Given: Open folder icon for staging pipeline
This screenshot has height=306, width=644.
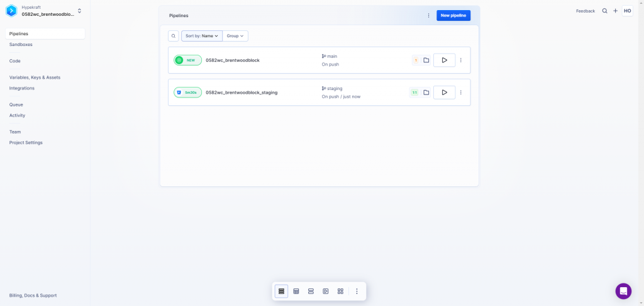Looking at the screenshot, I should pos(426,93).
